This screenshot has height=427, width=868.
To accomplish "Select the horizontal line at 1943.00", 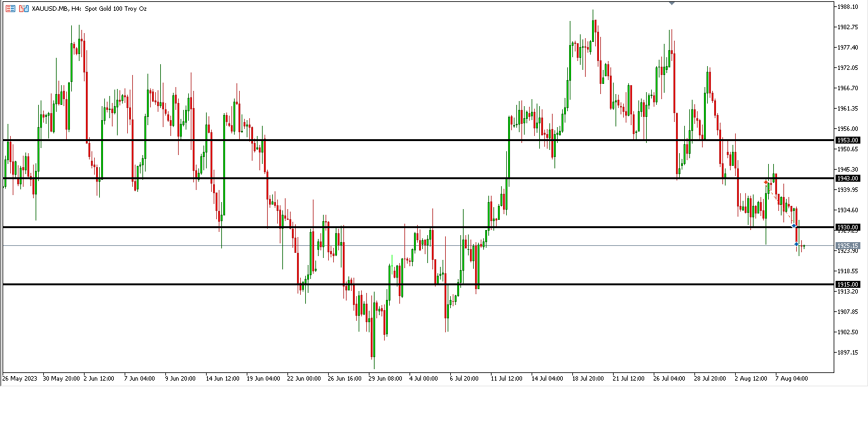I will [x=382, y=179].
